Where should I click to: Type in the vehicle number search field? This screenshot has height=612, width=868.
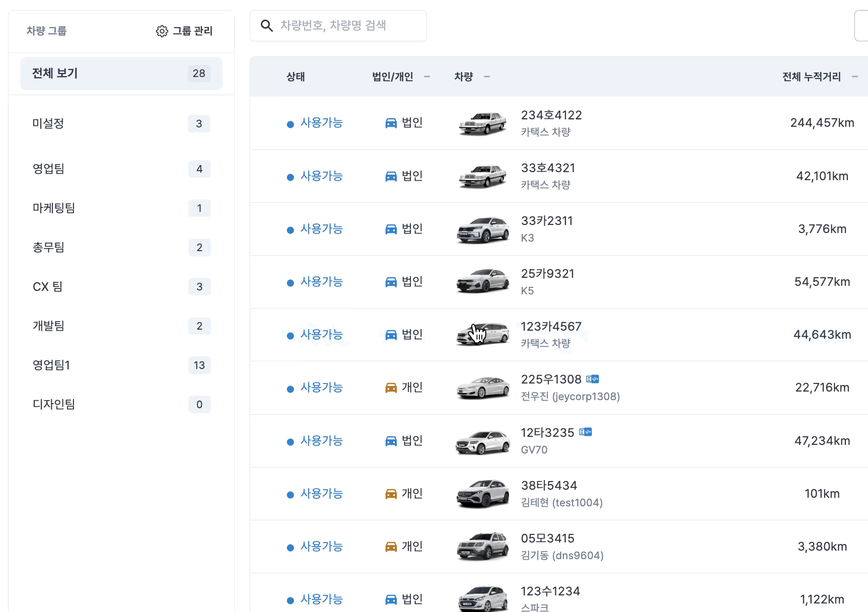point(347,25)
